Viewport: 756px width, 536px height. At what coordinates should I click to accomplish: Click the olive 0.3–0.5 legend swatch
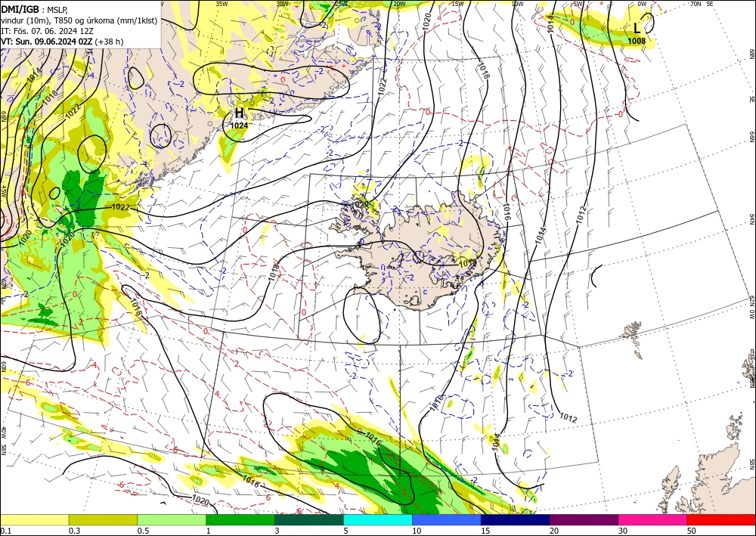click(x=103, y=519)
